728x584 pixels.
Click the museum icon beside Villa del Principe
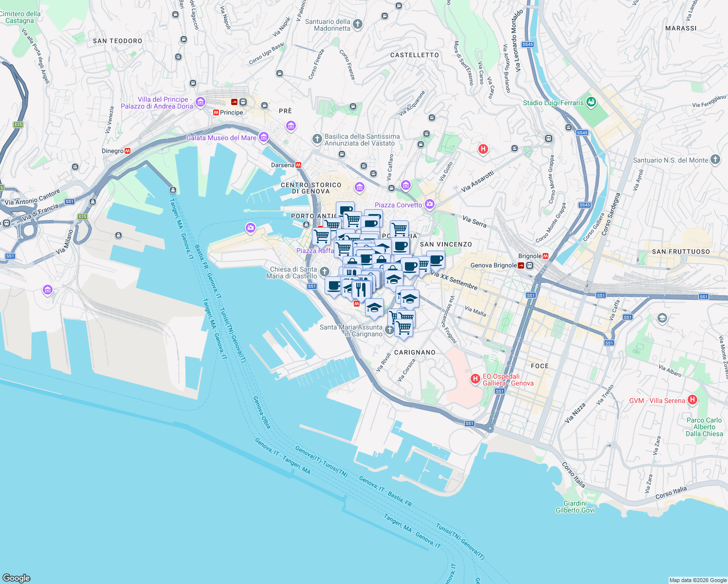coord(200,103)
